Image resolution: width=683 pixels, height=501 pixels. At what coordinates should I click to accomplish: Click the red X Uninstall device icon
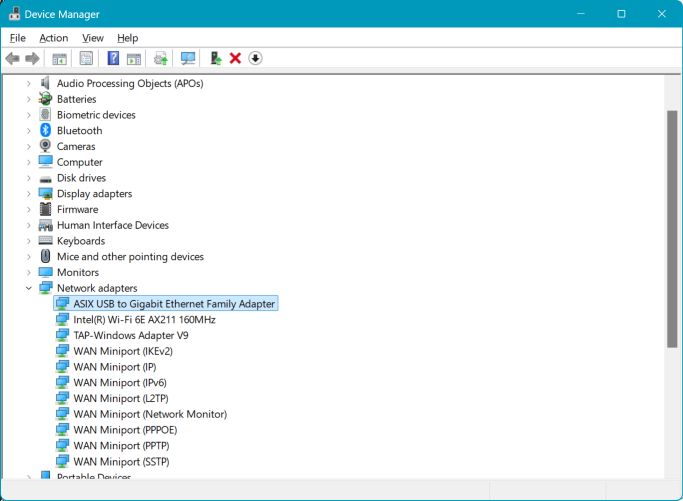tap(235, 58)
